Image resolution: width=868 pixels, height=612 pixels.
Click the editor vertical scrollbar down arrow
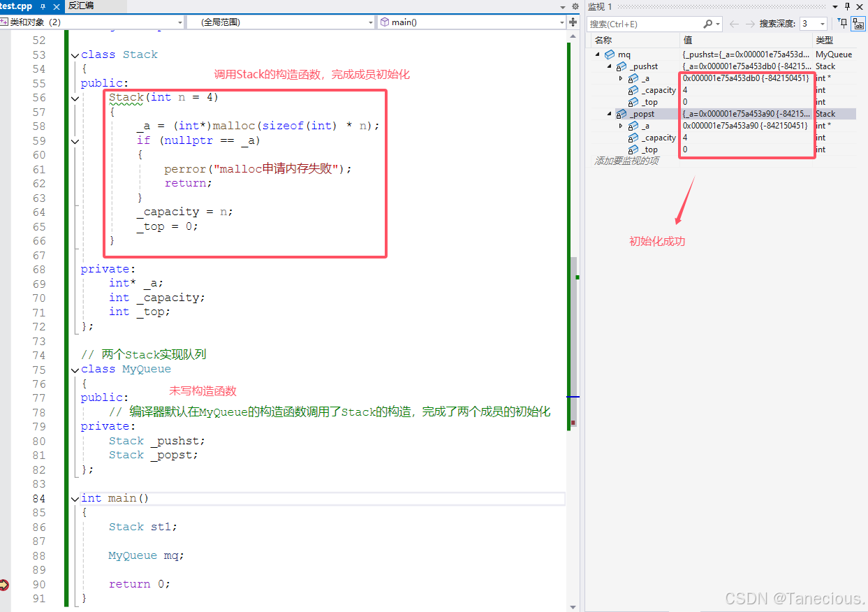click(x=575, y=606)
